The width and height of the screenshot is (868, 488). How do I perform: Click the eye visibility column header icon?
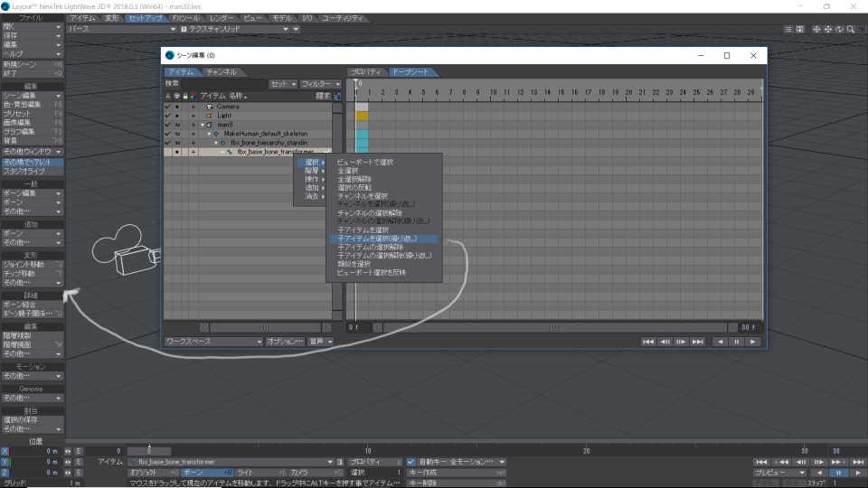177,97
